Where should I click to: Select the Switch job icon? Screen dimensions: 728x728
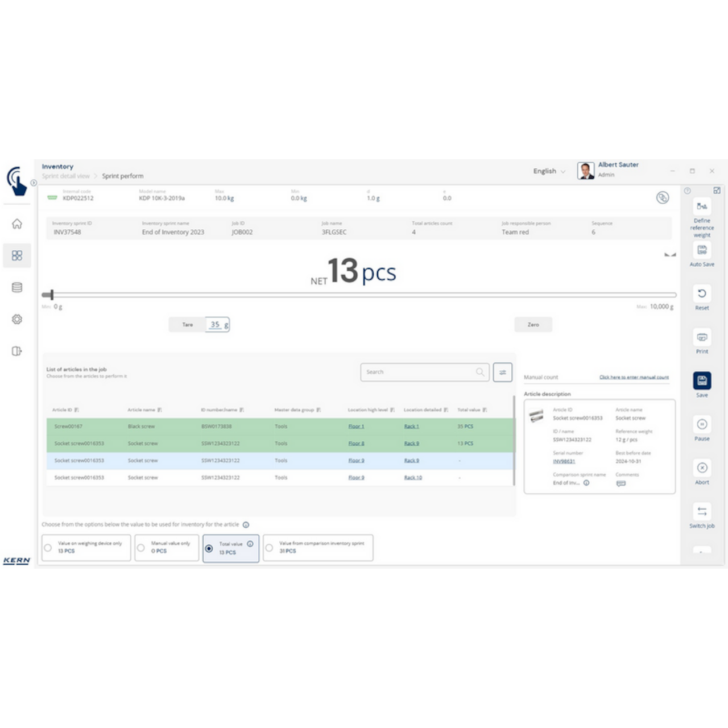[x=702, y=511]
